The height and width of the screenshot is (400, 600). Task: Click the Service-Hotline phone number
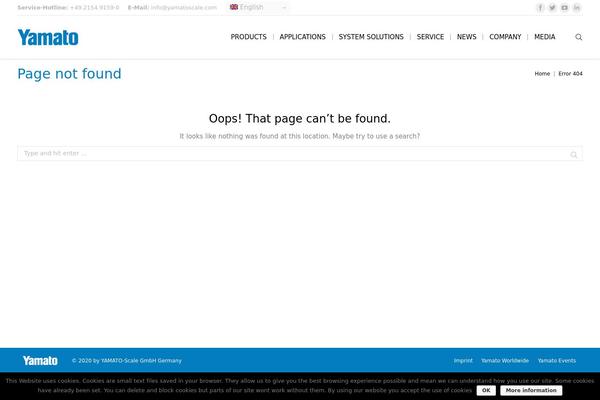[95, 7]
